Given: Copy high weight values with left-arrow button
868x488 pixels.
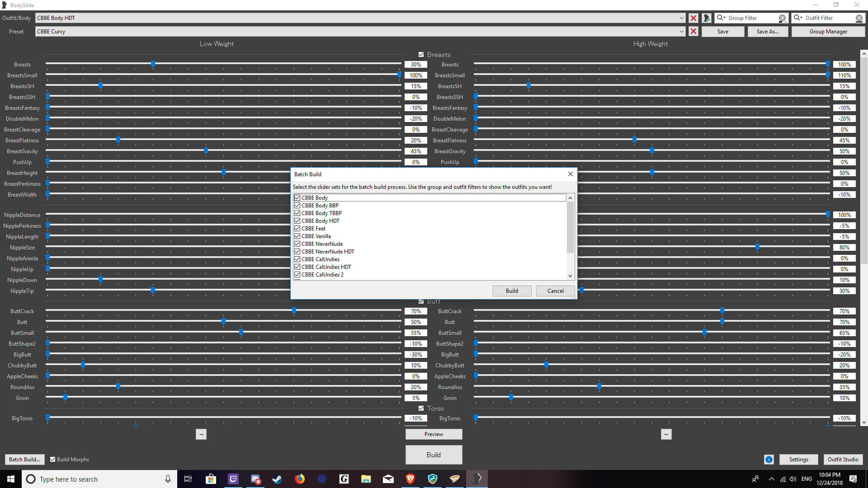Looking at the screenshot, I should [x=666, y=434].
